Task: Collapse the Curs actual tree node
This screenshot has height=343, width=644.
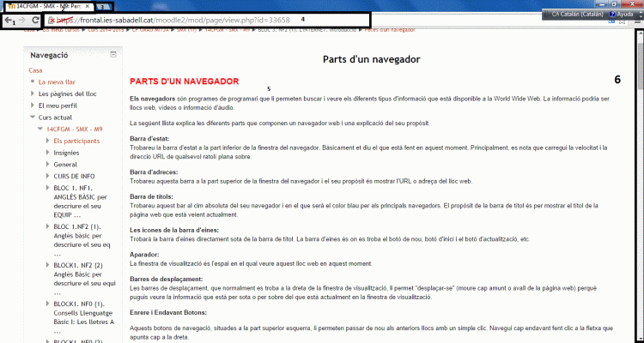Action: (x=33, y=117)
